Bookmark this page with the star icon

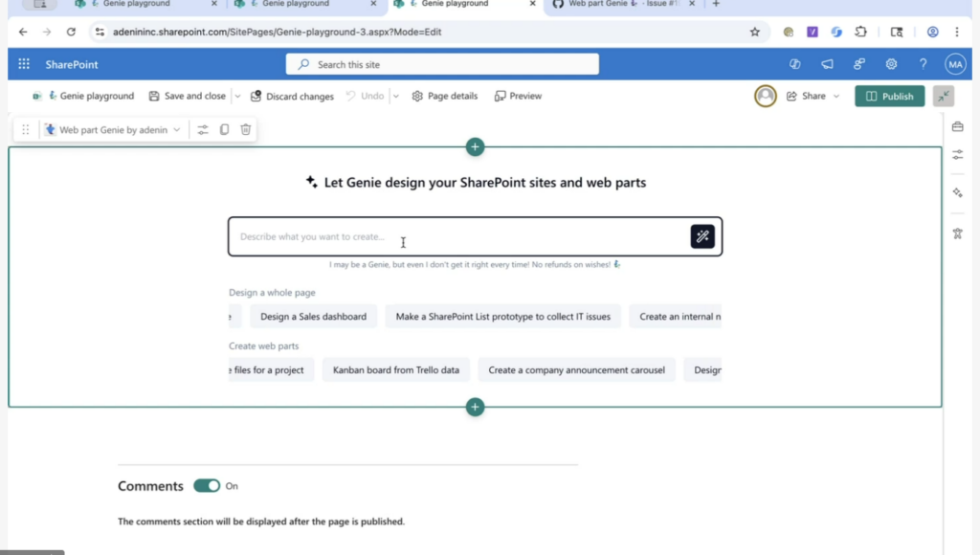pos(754,32)
